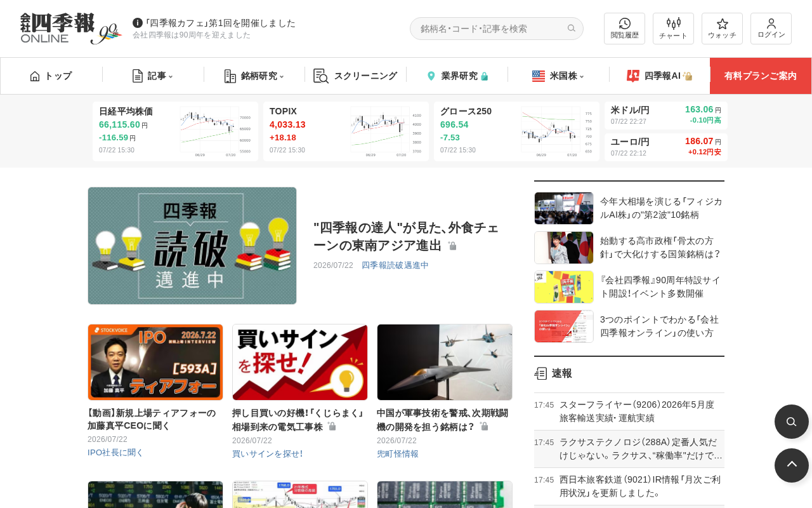
Task: Click the スクリーニング magnifier list icon
Action: (321, 76)
